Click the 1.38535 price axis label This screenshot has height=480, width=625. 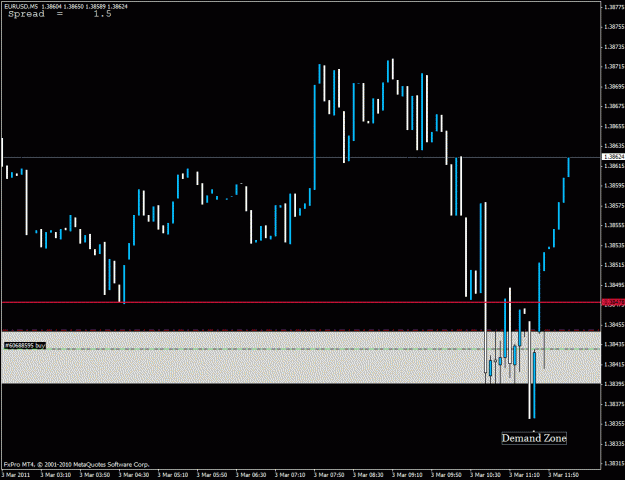pos(614,245)
